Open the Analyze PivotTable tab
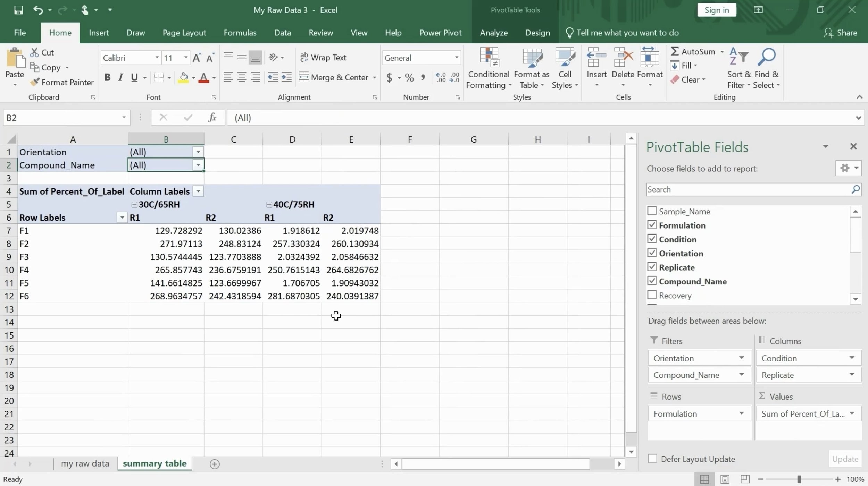This screenshot has width=868, height=486. pyautogui.click(x=493, y=33)
